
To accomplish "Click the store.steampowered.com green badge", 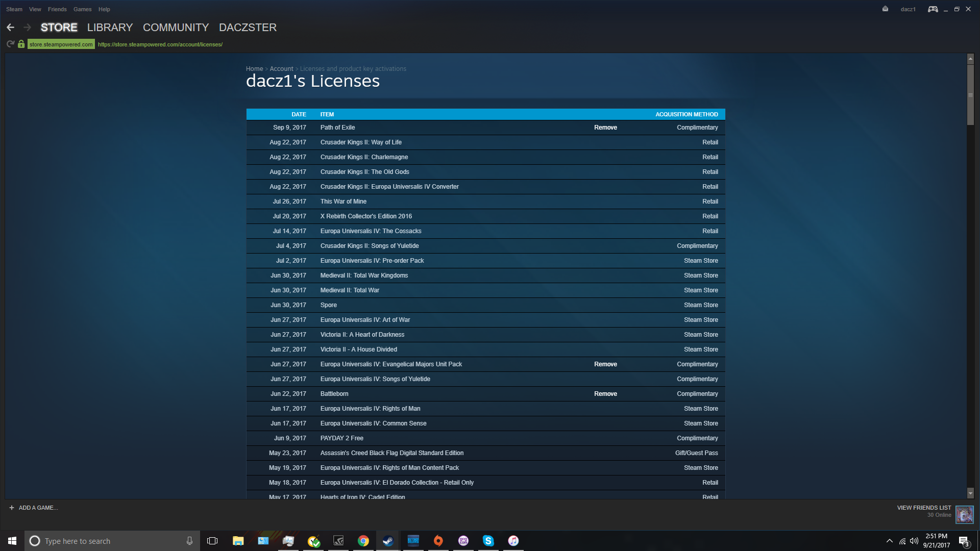I will [61, 44].
